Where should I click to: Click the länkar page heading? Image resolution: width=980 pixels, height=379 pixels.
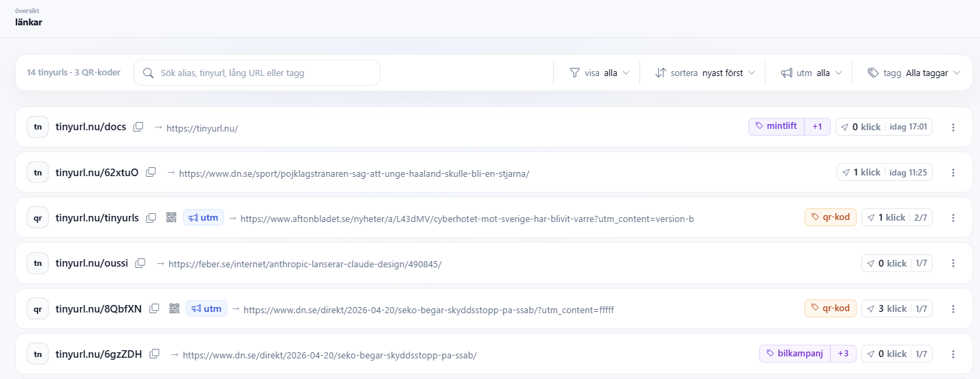point(29,22)
